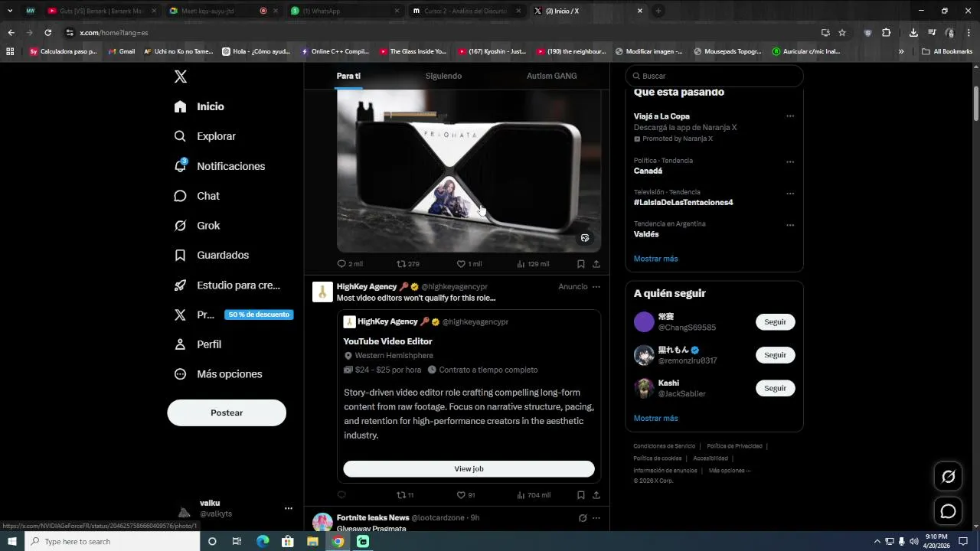Reply to HighKey Agency ad post
Image resolution: width=980 pixels, height=551 pixels.
coord(341,495)
